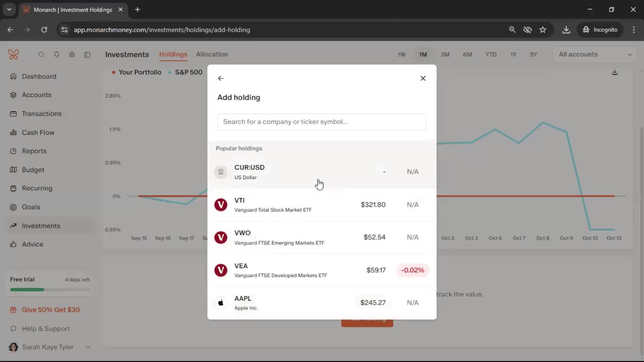Viewport: 644px width, 362px height.
Task: Open the search icon in Monarch header
Action: tap(41, 55)
